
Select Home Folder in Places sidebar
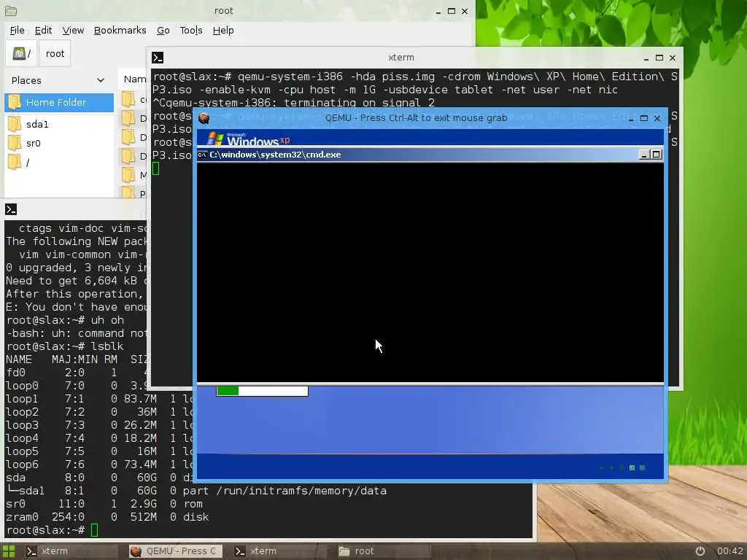59,102
